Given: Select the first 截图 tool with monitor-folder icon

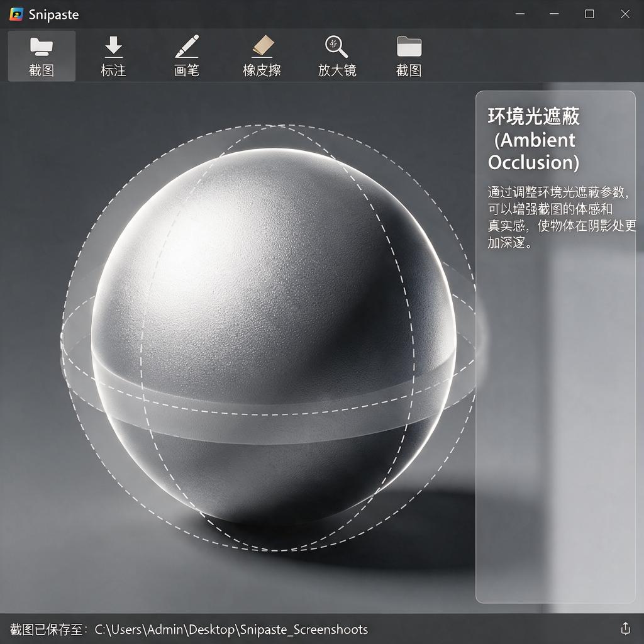Looking at the screenshot, I should (x=42, y=56).
